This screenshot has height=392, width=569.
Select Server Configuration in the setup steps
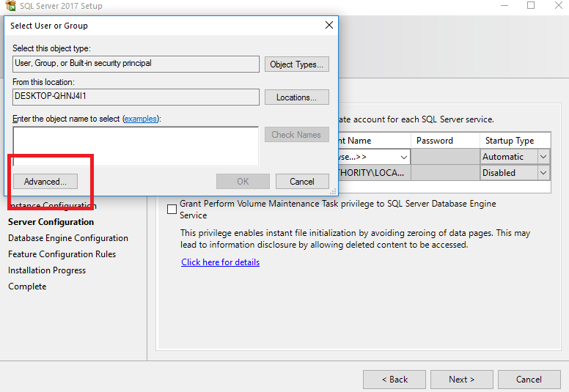tap(51, 222)
